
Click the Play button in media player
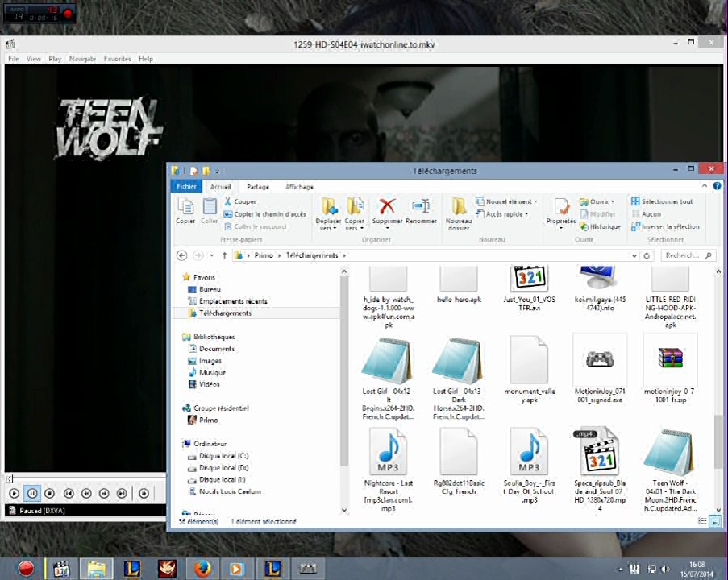coord(14,493)
